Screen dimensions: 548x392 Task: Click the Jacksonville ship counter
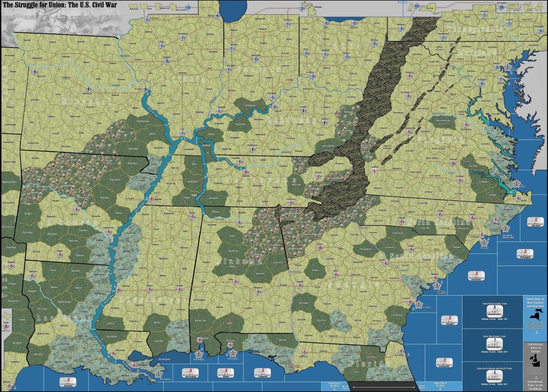tap(443, 362)
